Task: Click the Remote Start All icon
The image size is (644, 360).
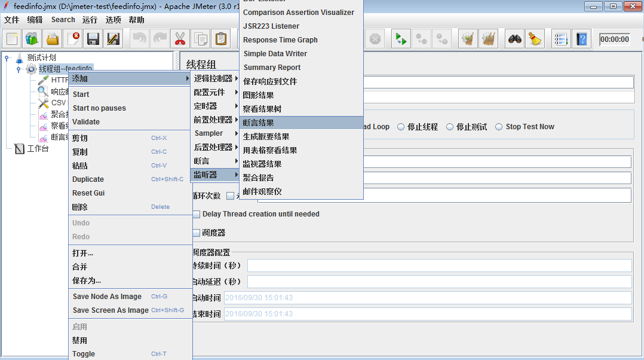Action: [x=401, y=39]
